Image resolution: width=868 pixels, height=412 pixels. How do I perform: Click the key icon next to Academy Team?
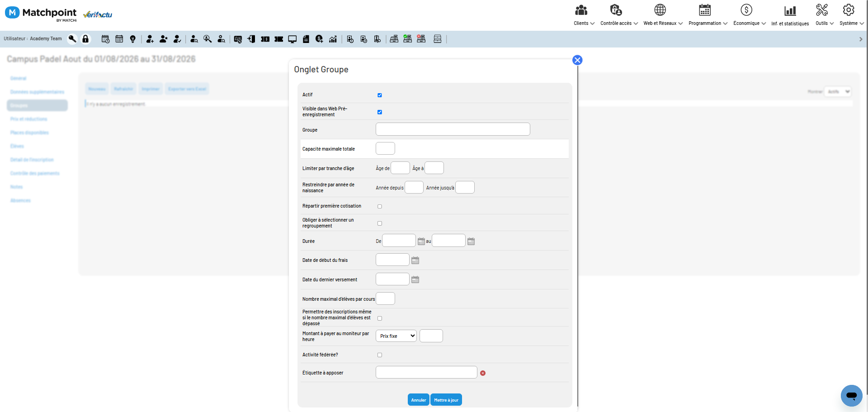[72, 39]
